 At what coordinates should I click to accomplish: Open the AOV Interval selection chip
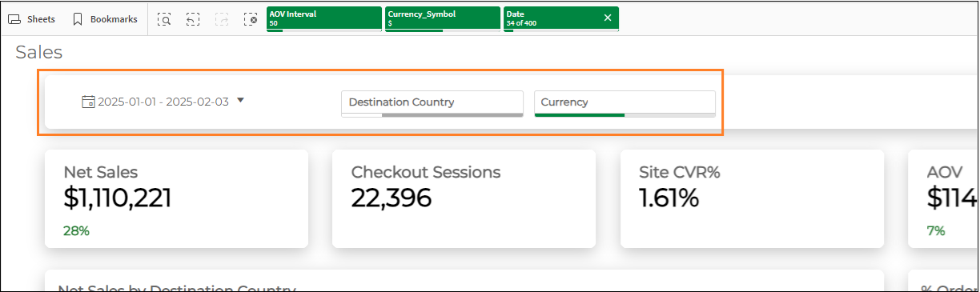(323, 18)
